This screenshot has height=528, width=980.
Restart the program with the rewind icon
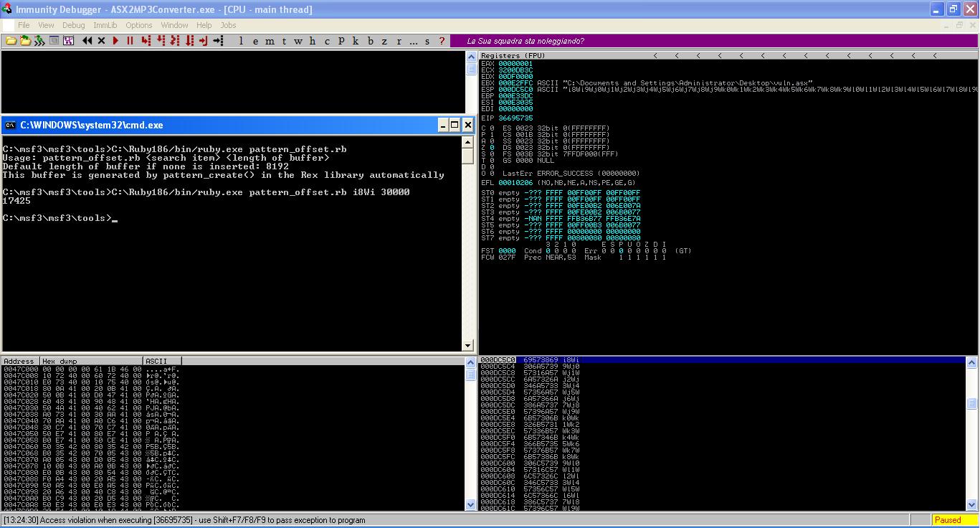87,41
